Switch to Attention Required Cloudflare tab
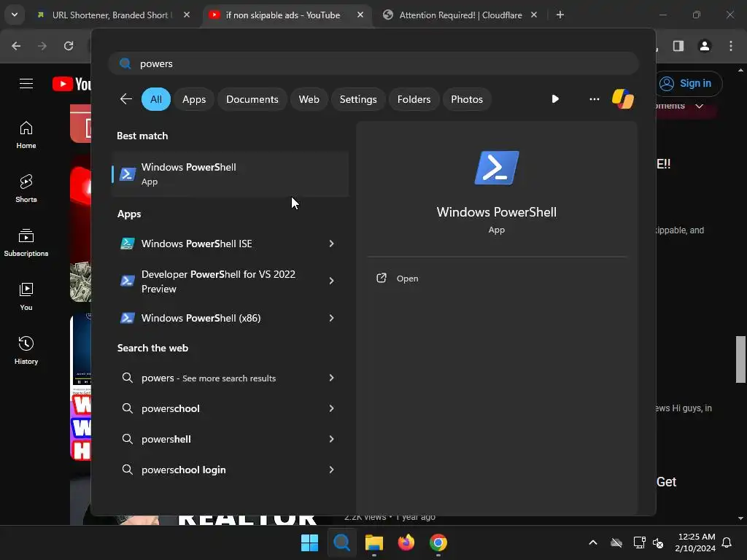Image resolution: width=747 pixels, height=560 pixels. 461,15
